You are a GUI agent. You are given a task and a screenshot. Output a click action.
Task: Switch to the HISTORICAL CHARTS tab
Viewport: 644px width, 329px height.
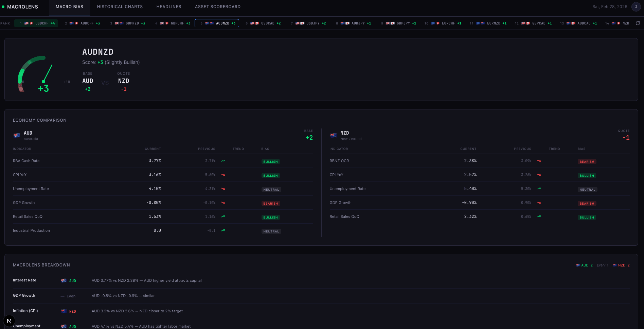tap(120, 6)
